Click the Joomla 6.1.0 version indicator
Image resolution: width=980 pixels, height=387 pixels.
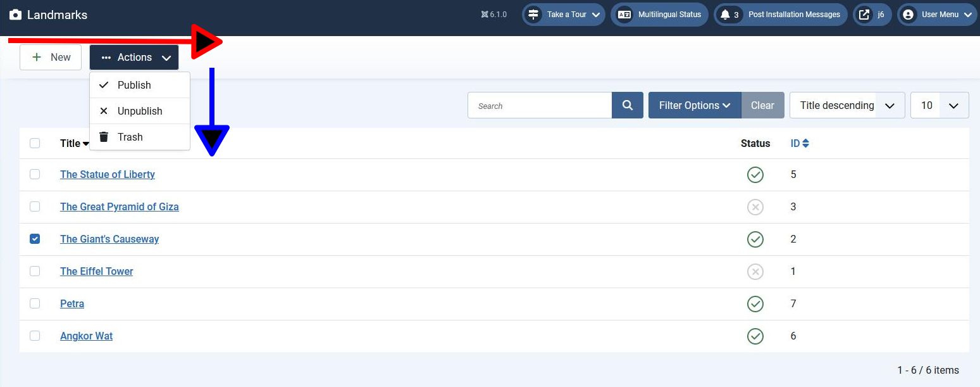(x=494, y=15)
